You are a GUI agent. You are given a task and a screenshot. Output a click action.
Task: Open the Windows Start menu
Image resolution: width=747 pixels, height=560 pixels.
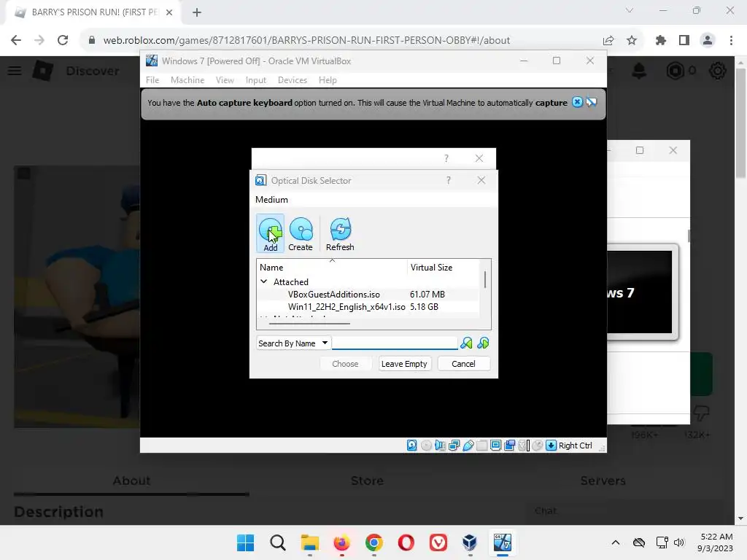[245, 542]
